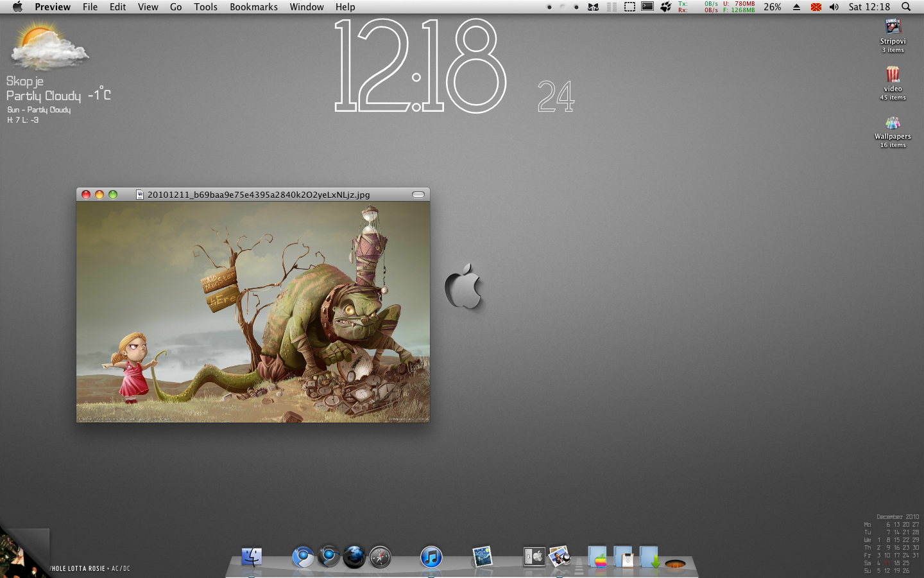
Task: Open the File menu
Action: [90, 7]
